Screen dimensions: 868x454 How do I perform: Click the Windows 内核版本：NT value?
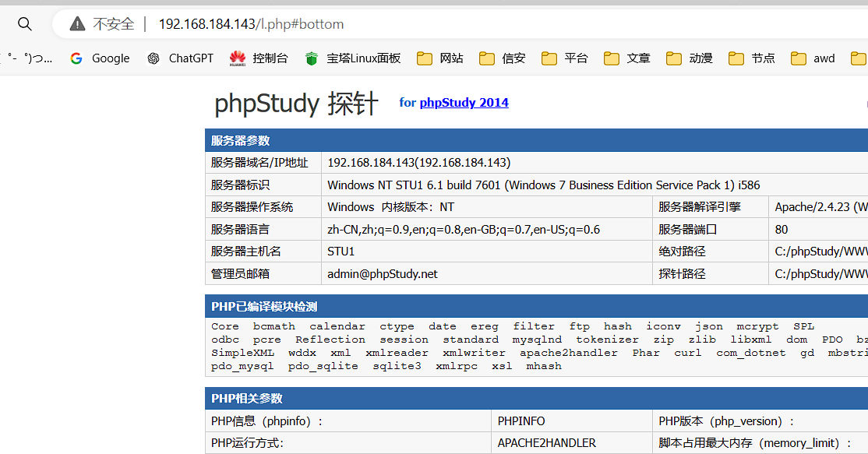(x=391, y=207)
